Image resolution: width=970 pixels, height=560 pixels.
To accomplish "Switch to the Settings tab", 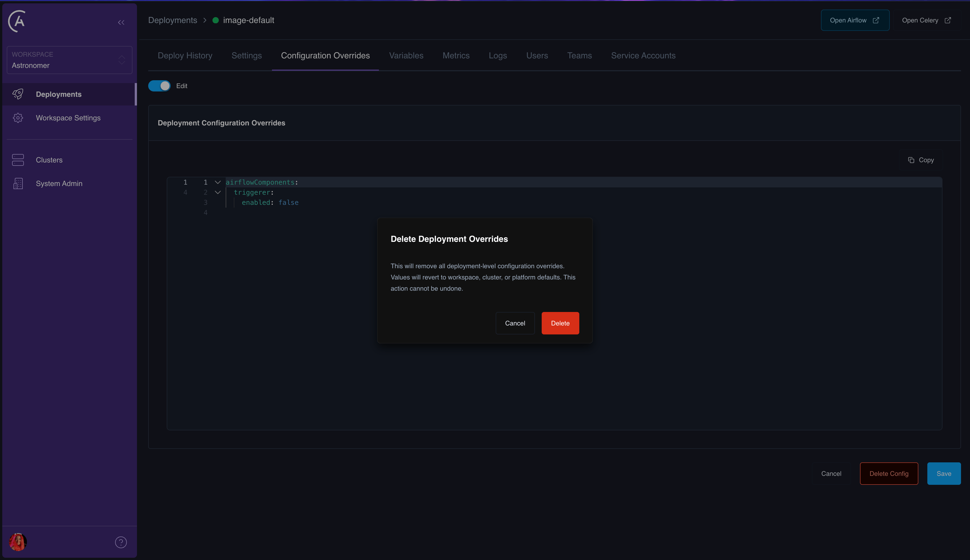I will click(247, 55).
